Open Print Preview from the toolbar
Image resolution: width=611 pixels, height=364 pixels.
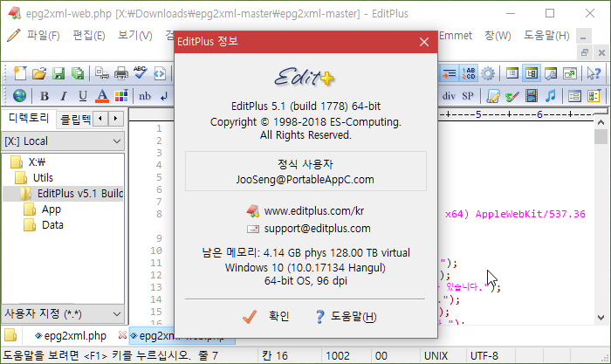click(102, 73)
